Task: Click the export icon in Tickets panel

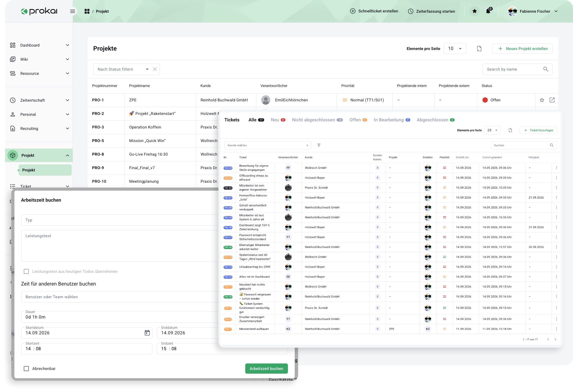Action: pos(510,130)
